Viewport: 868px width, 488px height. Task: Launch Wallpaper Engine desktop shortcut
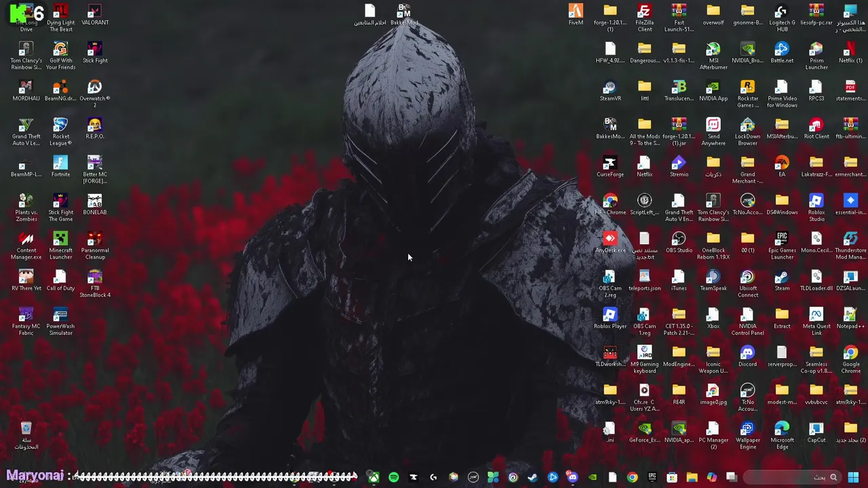(x=747, y=436)
